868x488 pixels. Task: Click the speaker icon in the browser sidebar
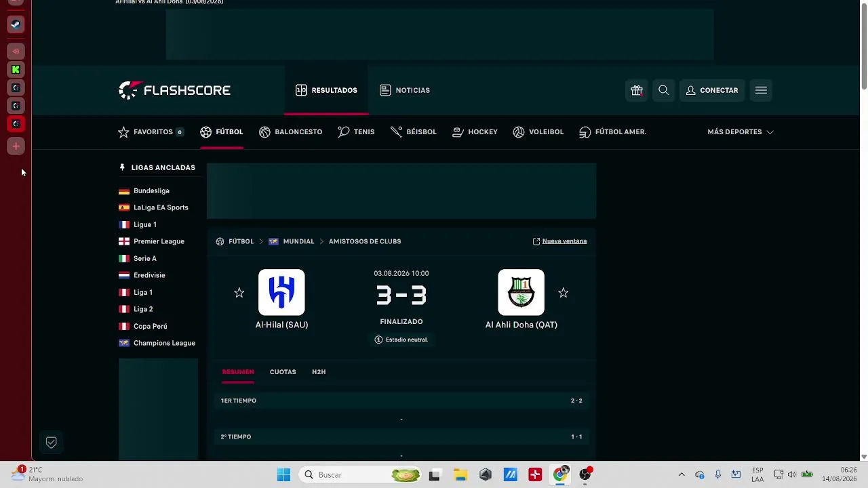click(16, 51)
